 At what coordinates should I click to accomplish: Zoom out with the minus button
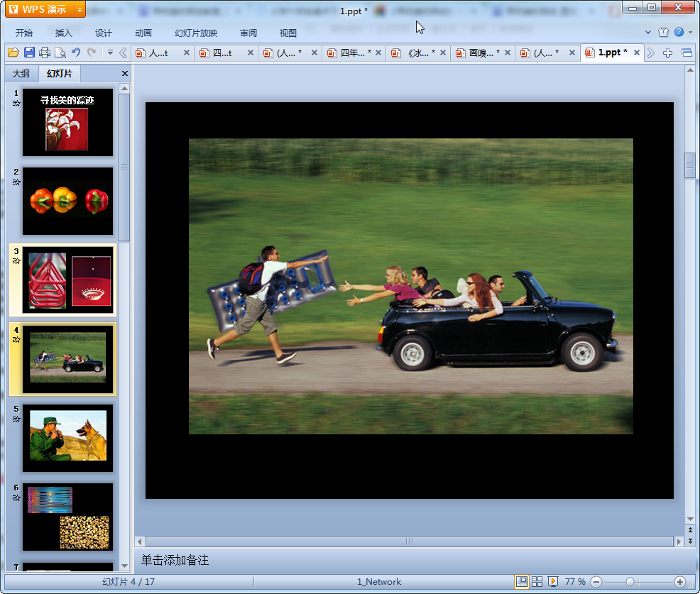[x=596, y=581]
